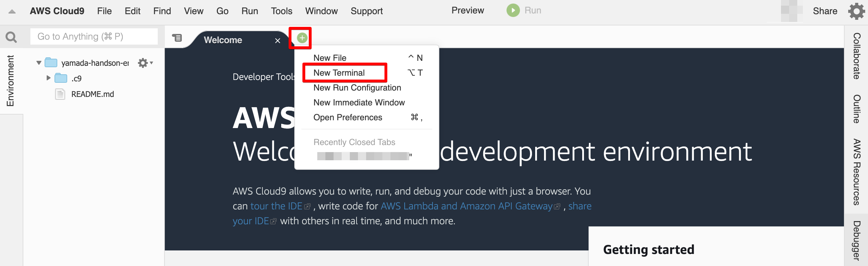This screenshot has height=266, width=868.
Task: Open the Run menu
Action: click(250, 11)
